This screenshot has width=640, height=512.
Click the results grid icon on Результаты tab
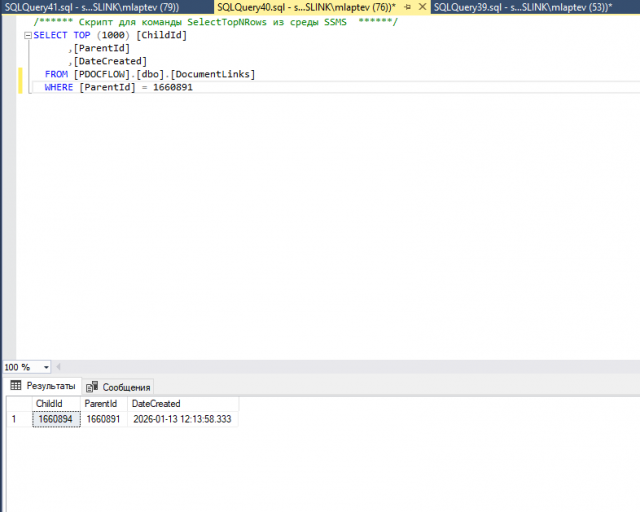16,385
